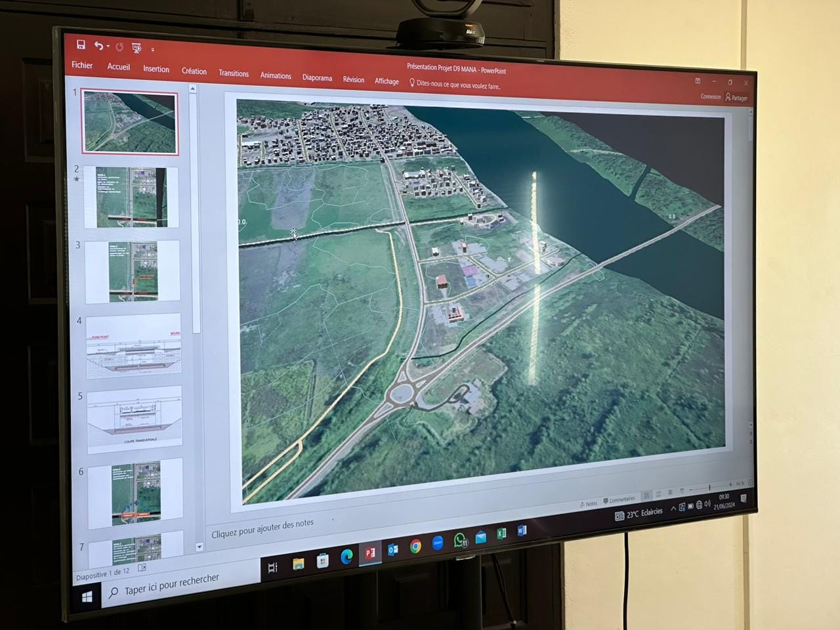Open Zoom from taskbar
This screenshot has width=840, height=630.
coord(438,543)
